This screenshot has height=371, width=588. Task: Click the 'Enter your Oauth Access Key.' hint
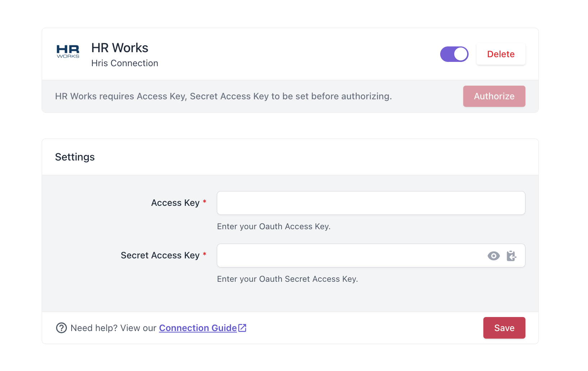274,226
